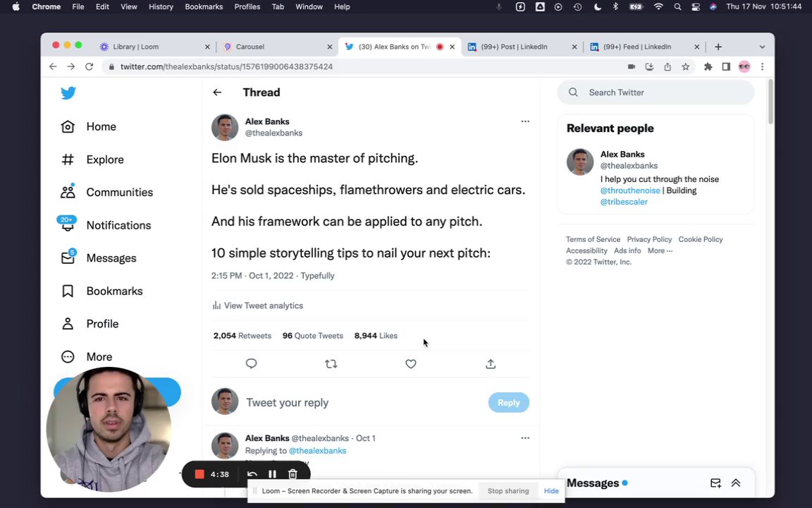Go back using the Thread arrow
The image size is (812, 508).
coord(217,92)
